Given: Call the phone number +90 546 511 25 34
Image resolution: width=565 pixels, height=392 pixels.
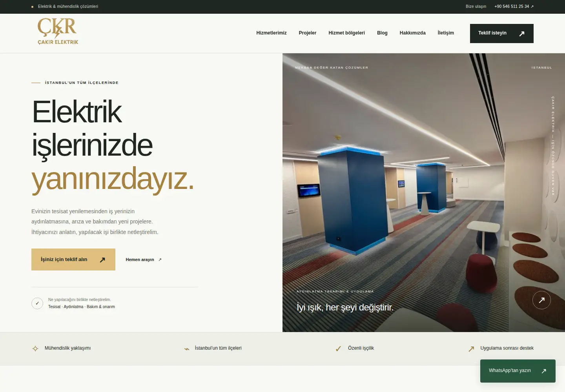Looking at the screenshot, I should point(514,6).
